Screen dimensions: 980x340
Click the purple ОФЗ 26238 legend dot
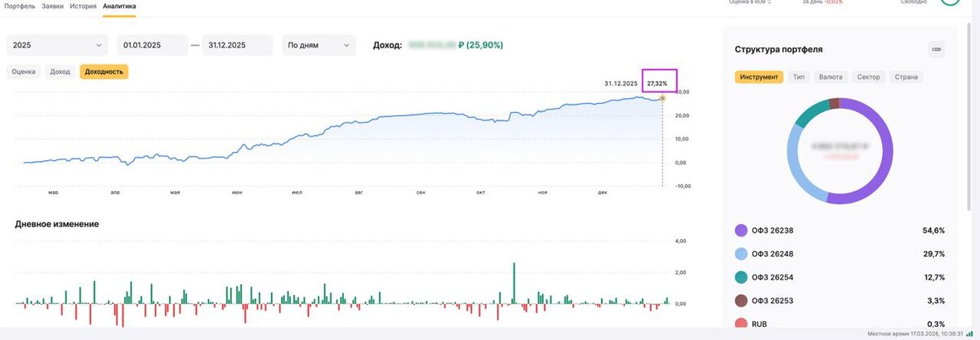(x=742, y=230)
